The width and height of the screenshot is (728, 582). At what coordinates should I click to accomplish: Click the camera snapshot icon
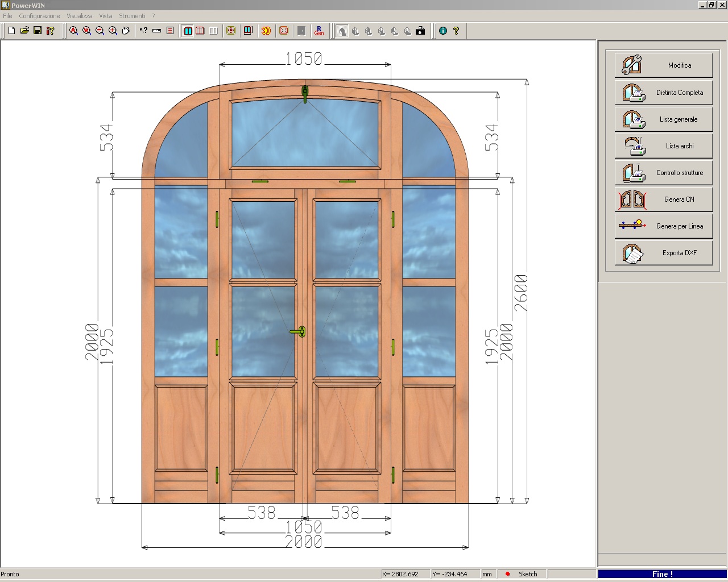point(420,31)
